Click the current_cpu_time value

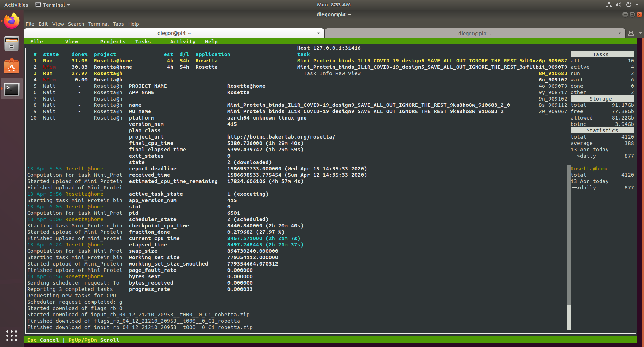click(x=263, y=238)
